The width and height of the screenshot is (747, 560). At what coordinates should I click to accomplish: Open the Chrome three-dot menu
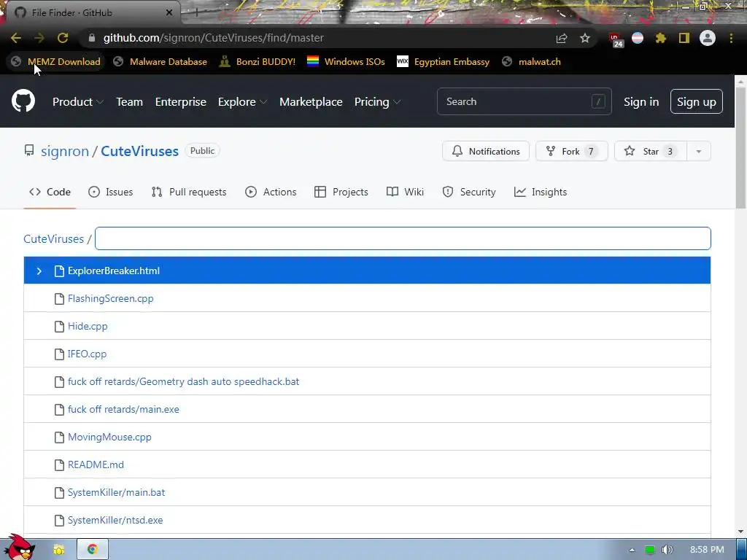[x=731, y=38]
